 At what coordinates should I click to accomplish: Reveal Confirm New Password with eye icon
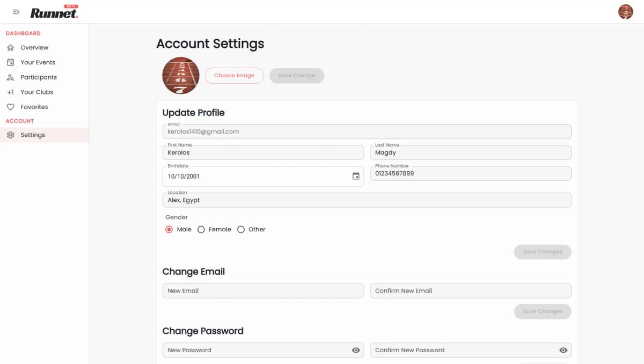point(563,350)
